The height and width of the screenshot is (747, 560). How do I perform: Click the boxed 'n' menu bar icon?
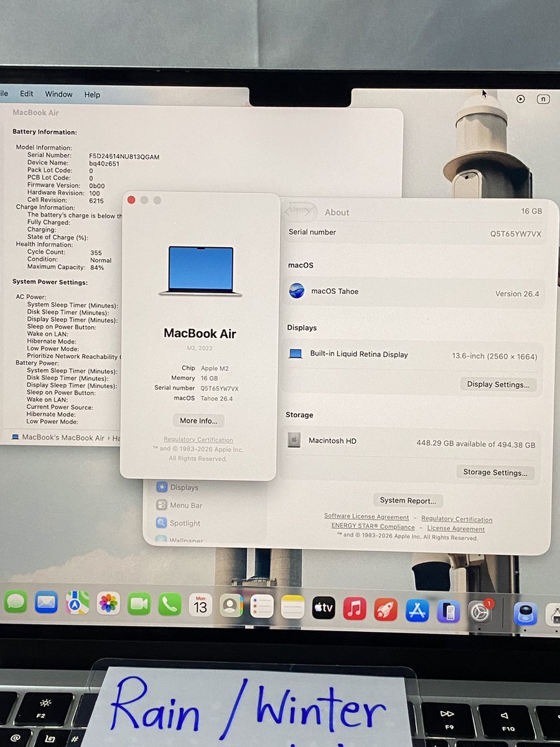543,99
